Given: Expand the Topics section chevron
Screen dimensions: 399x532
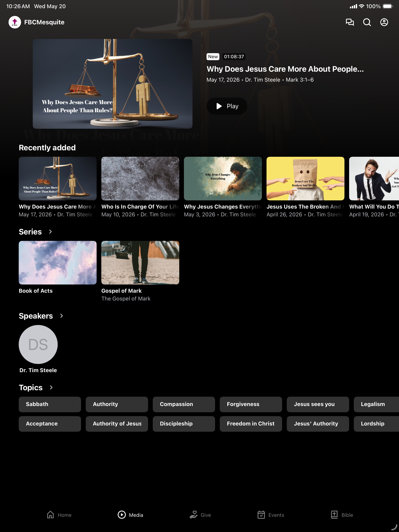Looking at the screenshot, I should click(51, 388).
